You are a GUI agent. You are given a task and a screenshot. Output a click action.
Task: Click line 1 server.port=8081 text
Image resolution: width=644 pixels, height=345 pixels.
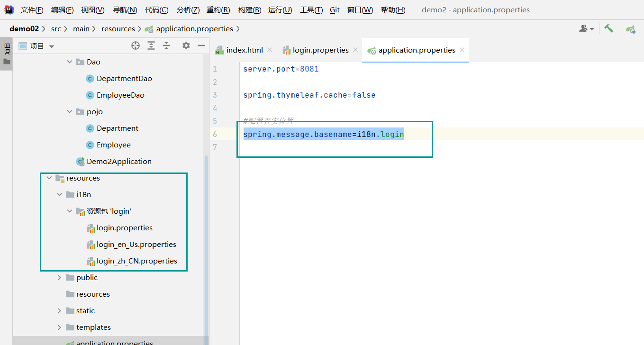coord(281,69)
